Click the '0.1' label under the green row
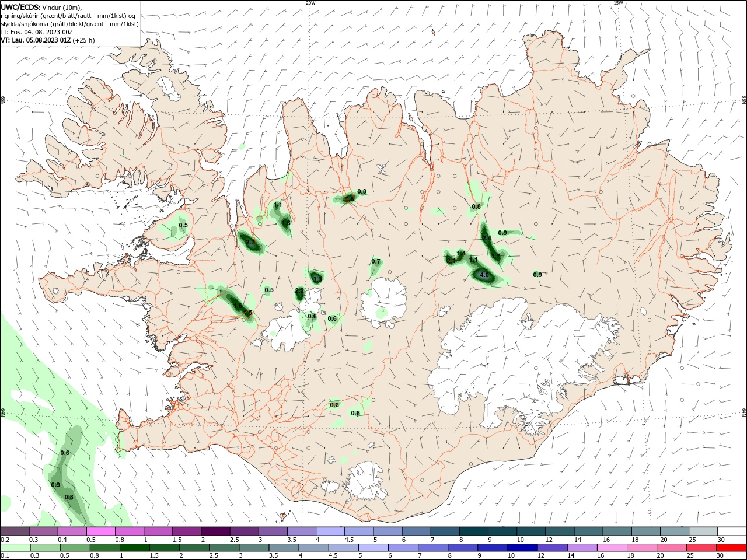The width and height of the screenshot is (747, 560). [5, 556]
